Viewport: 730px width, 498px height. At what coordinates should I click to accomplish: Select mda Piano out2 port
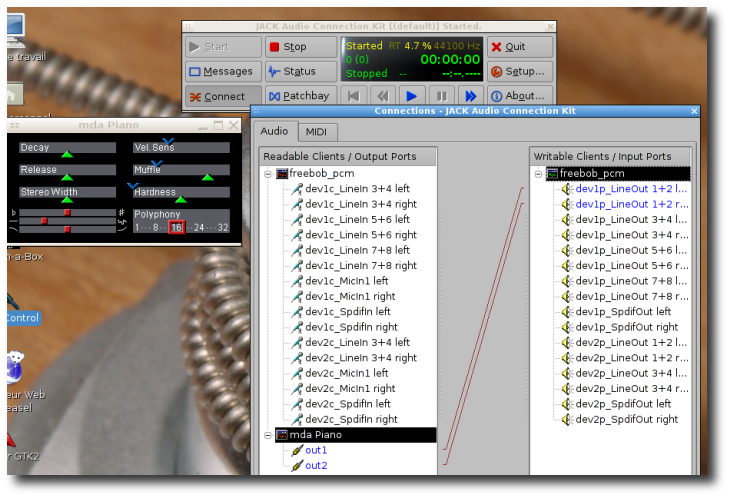[x=316, y=465]
